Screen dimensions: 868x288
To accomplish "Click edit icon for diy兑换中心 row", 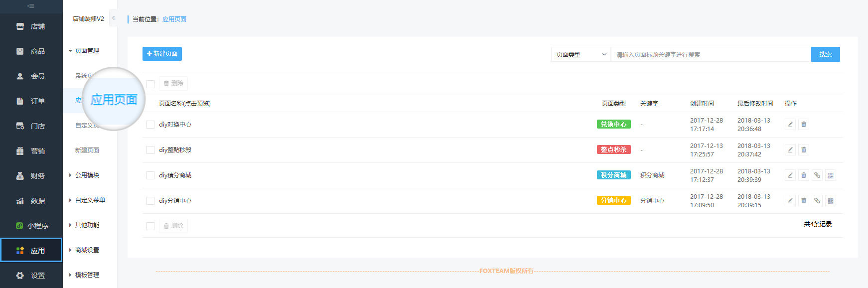I will 790,125.
